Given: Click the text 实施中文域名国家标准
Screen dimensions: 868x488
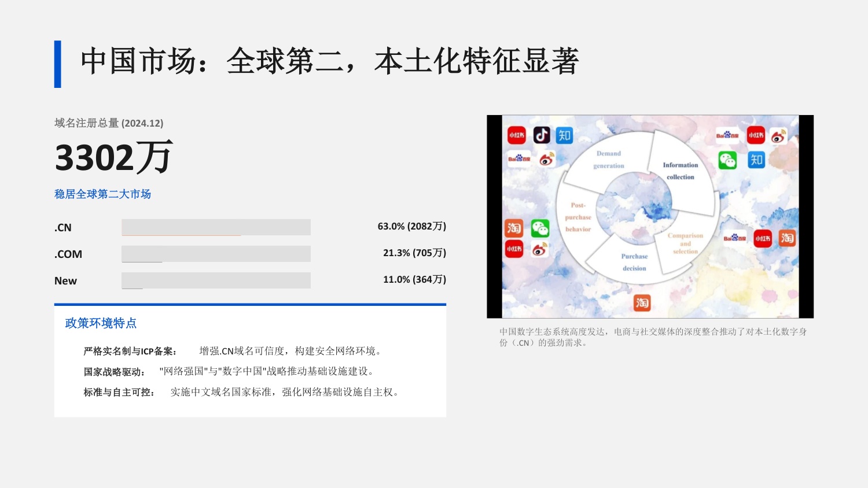Looking at the screenshot, I should click(221, 392).
